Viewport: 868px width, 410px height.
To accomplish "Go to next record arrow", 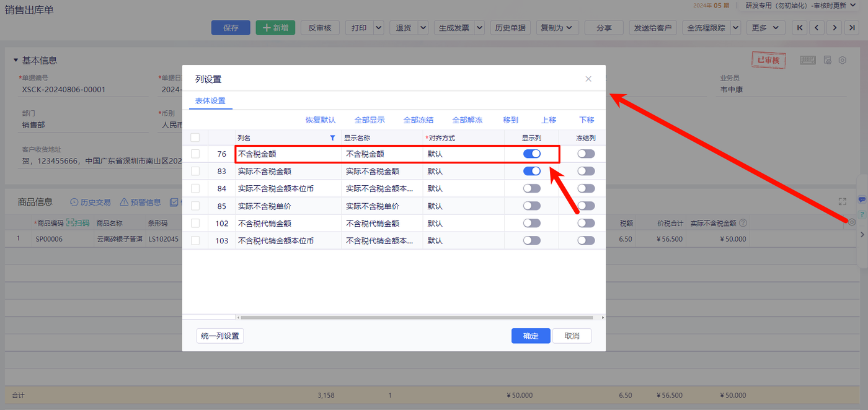I will 835,28.
